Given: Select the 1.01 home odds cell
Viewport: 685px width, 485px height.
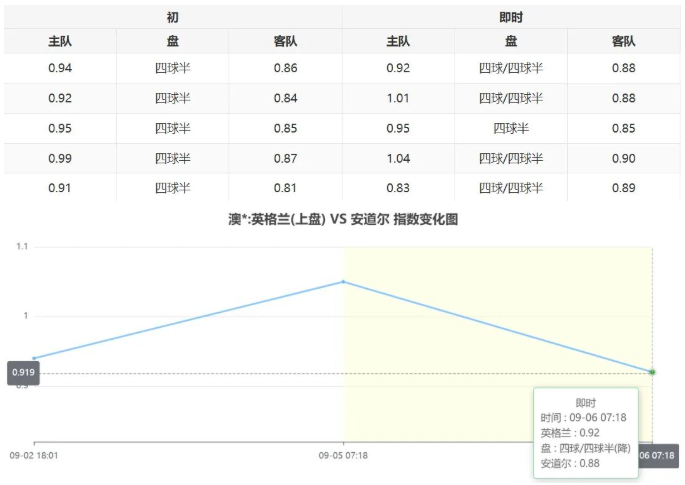Looking at the screenshot, I should point(397,98).
